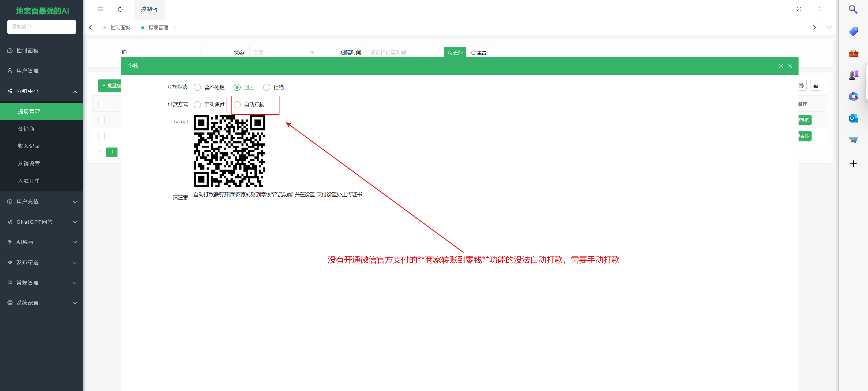868x391 pixels.
Task: Click the 重置 reset button
Action: coord(478,53)
